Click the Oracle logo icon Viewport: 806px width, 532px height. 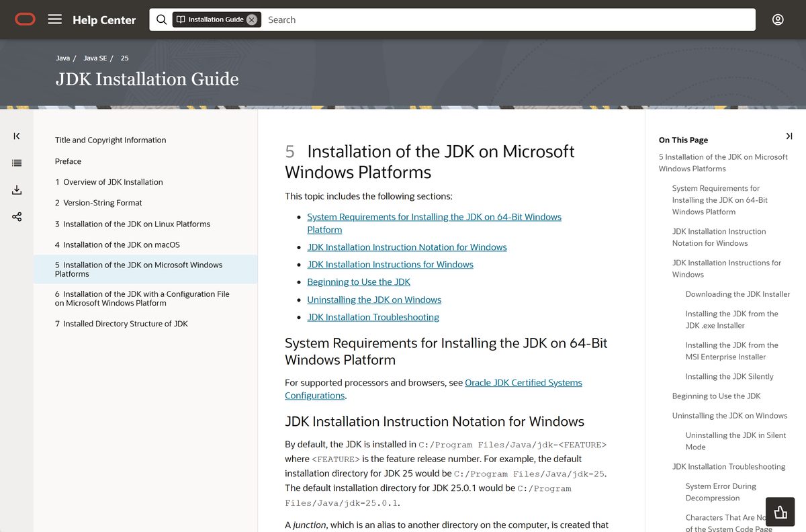pyautogui.click(x=25, y=19)
